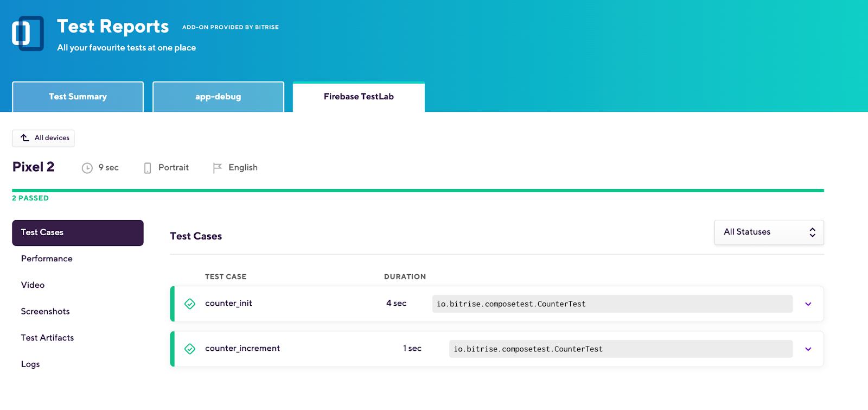Click the back arrow icon in All devices
Image resolution: width=868 pixels, height=410 pixels.
tap(25, 138)
